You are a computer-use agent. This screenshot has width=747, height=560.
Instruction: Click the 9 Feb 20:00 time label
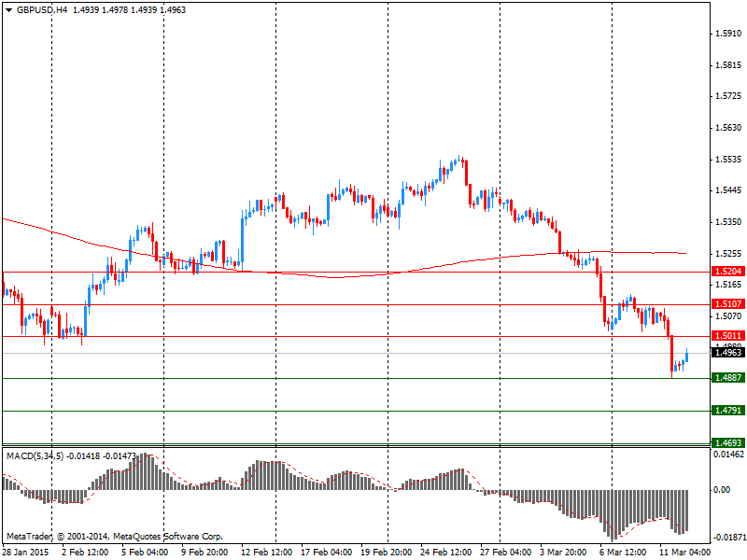[x=204, y=553]
